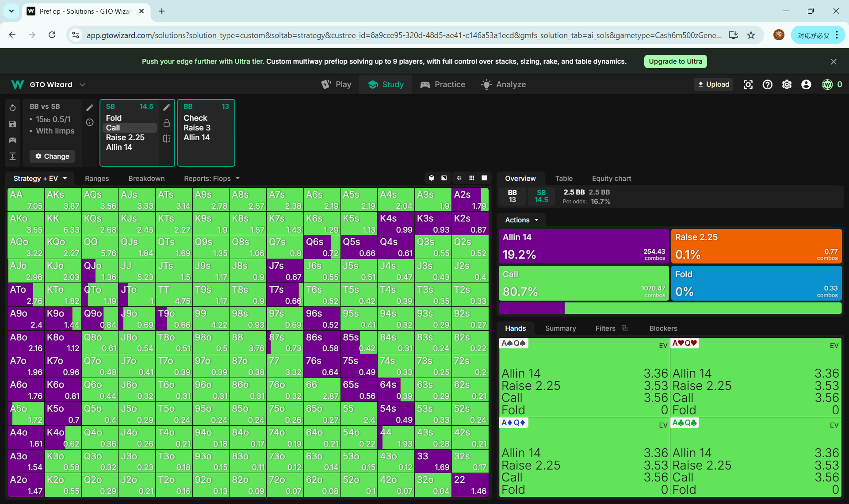Click the game controller icon in sidebar
Image resolution: width=849 pixels, height=504 pixels.
click(x=12, y=140)
